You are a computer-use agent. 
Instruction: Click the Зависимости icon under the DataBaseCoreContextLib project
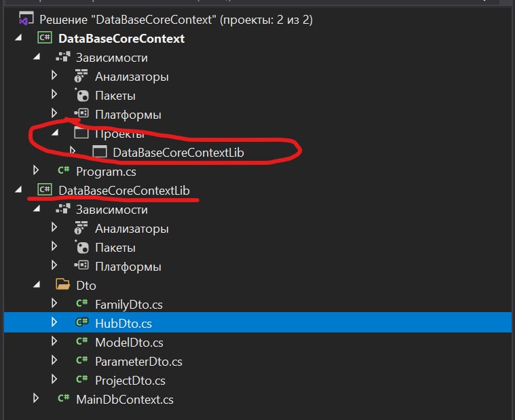pos(63,209)
